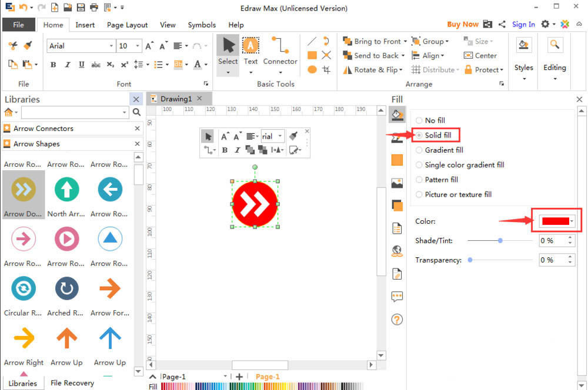
Task: Switch to the View ribbon tab
Action: (168, 25)
